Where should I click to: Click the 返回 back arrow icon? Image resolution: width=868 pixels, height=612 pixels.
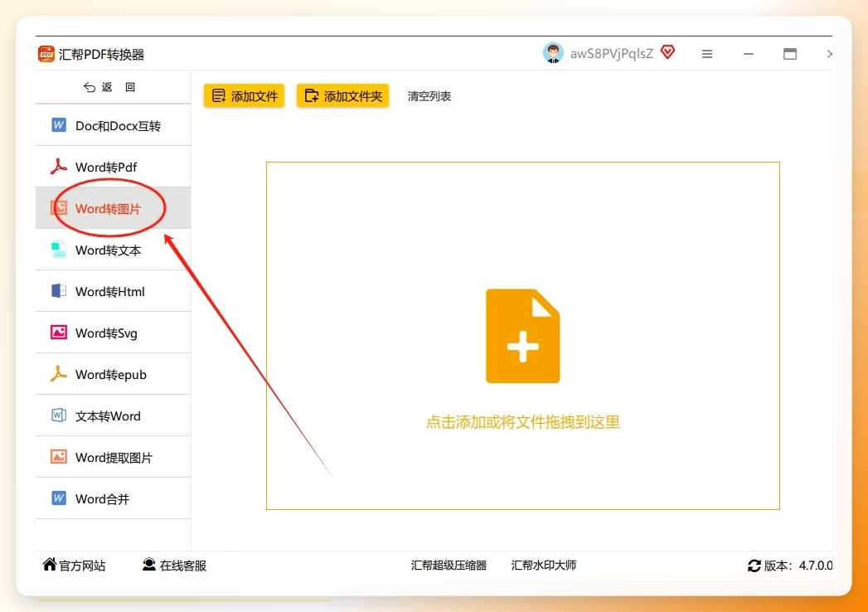pos(90,87)
